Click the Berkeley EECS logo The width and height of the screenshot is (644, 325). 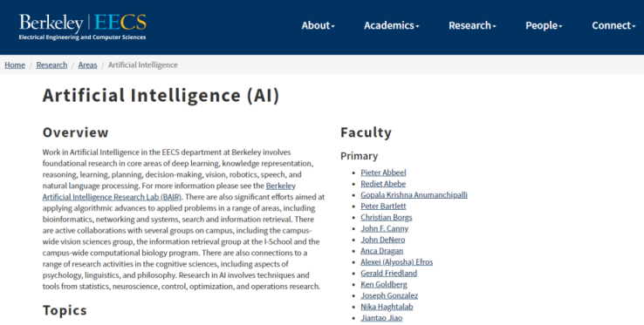point(83,27)
